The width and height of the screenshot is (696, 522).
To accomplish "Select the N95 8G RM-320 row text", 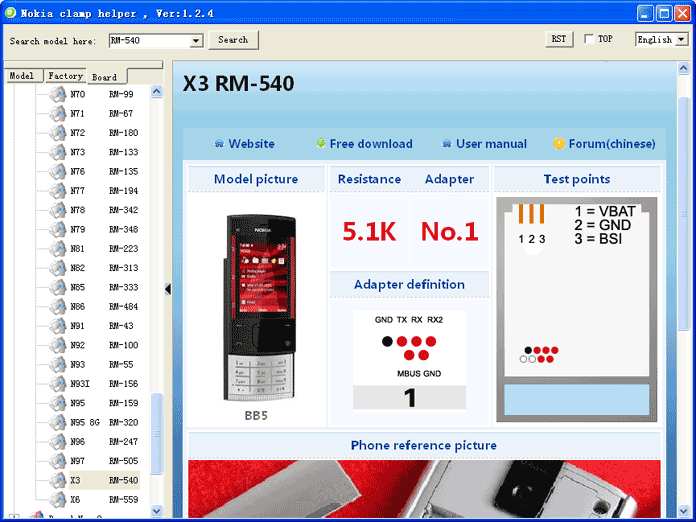I will (x=104, y=423).
